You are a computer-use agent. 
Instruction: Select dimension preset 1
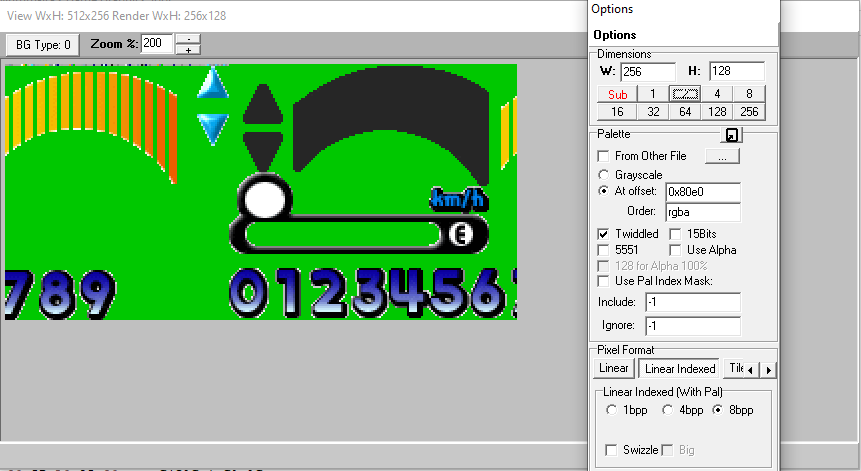pos(653,94)
